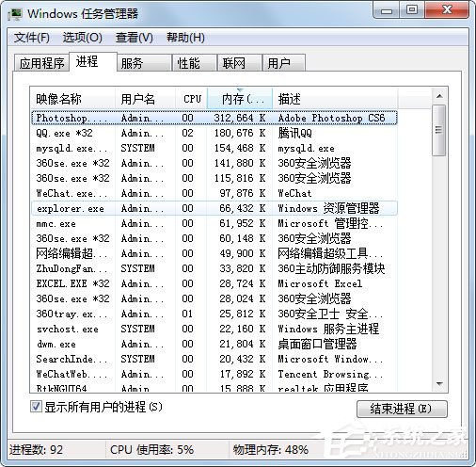Sort by 内存 column header
476x467 pixels.
[240, 99]
